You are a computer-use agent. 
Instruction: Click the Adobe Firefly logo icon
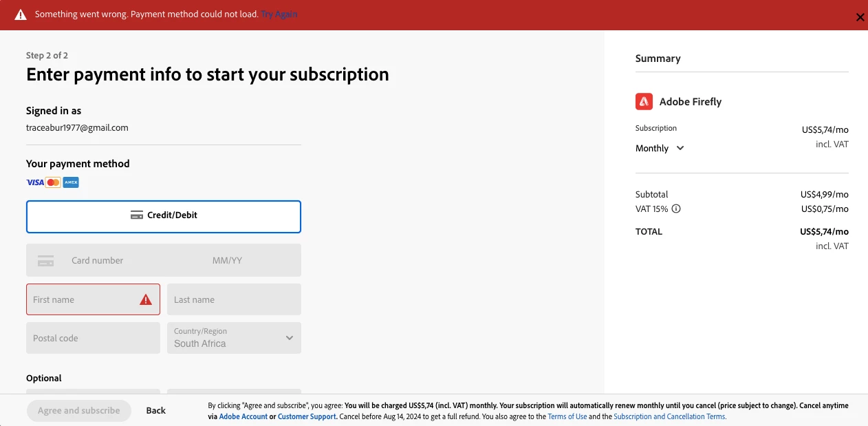644,101
